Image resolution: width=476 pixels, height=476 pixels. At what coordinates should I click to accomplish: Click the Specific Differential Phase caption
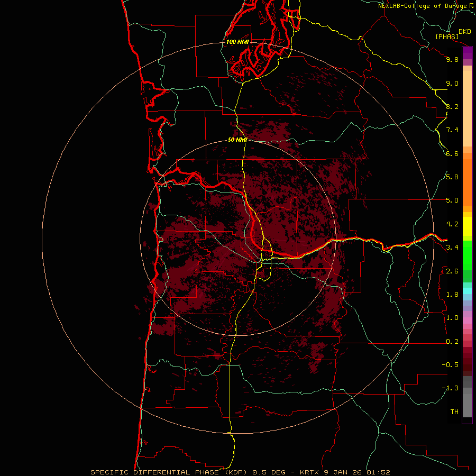tap(240, 472)
